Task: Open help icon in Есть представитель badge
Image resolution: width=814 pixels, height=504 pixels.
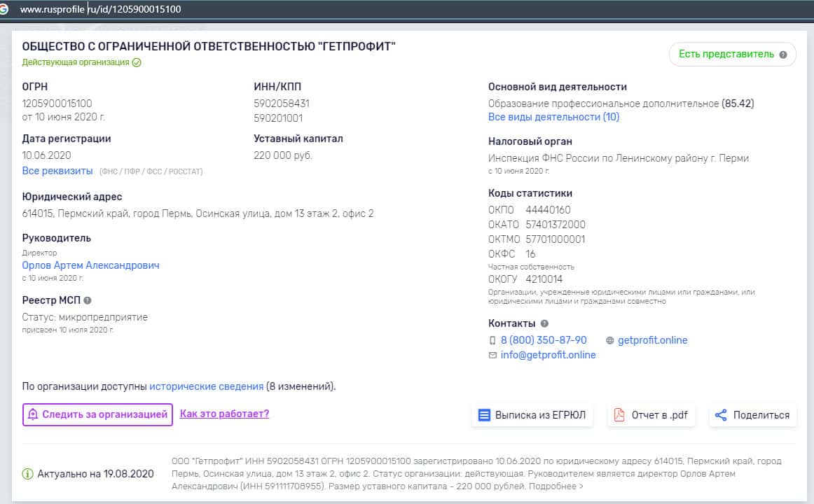Action: click(x=783, y=55)
